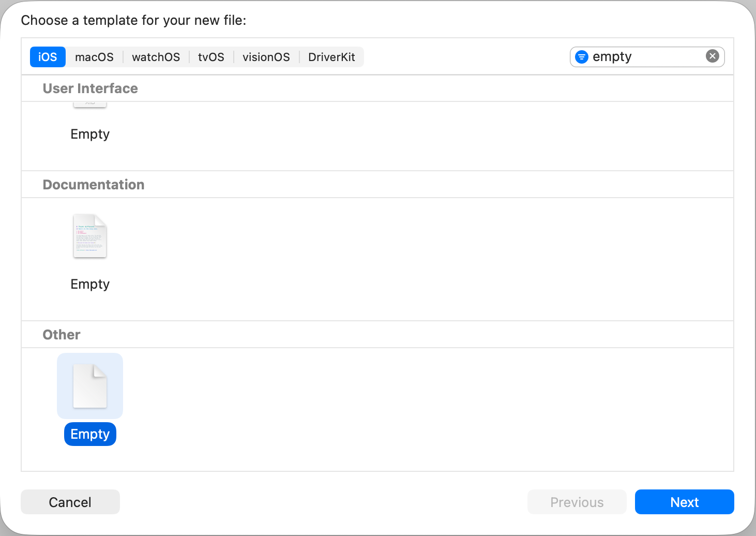Select the Empty file icon under Other
This screenshot has width=756, height=536.
tap(90, 386)
